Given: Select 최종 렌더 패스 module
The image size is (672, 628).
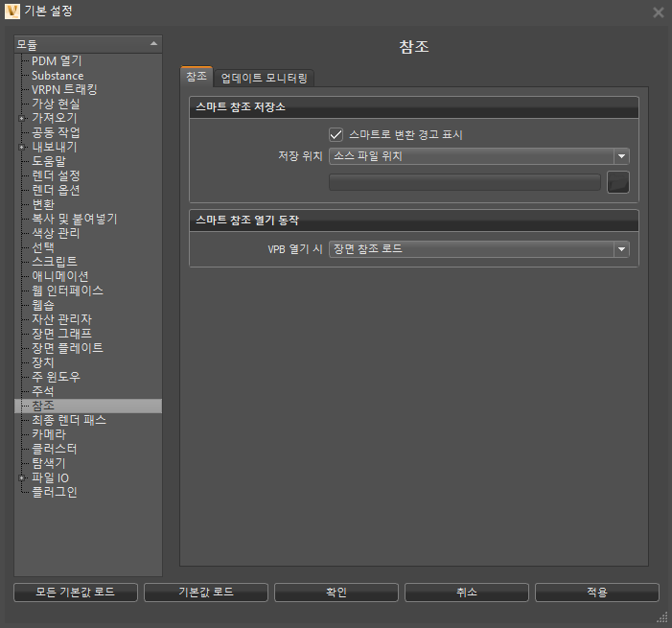Looking at the screenshot, I should [69, 420].
